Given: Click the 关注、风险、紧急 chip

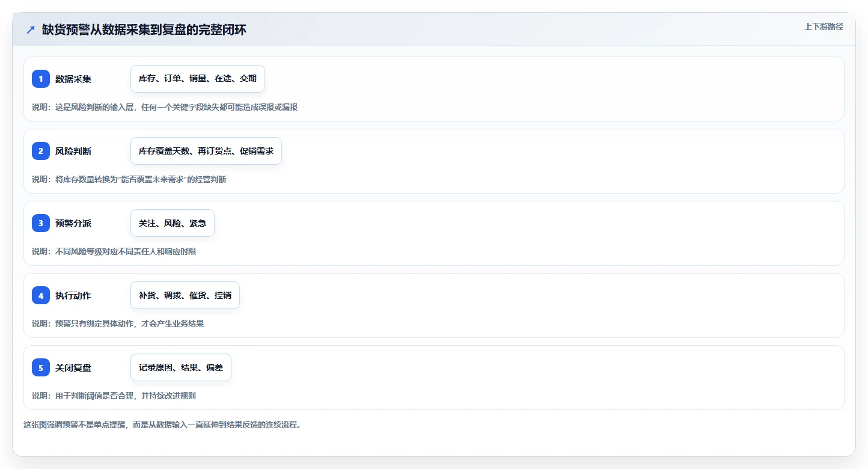Looking at the screenshot, I should click(173, 223).
